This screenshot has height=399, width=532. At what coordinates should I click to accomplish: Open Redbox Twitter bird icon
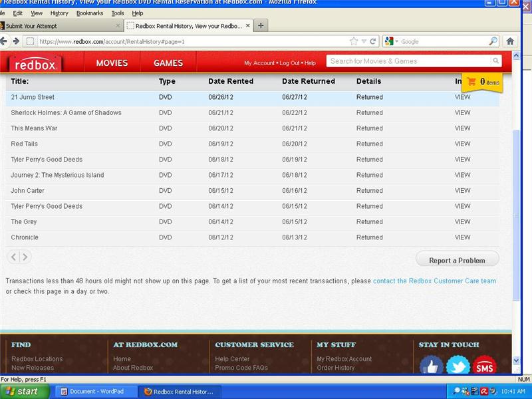458,365
